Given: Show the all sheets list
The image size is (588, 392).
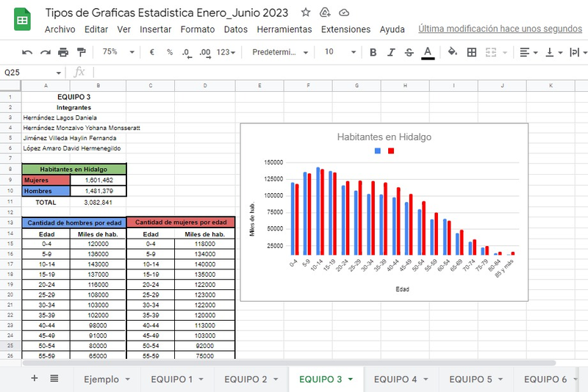Looking at the screenshot, I should 54,378.
